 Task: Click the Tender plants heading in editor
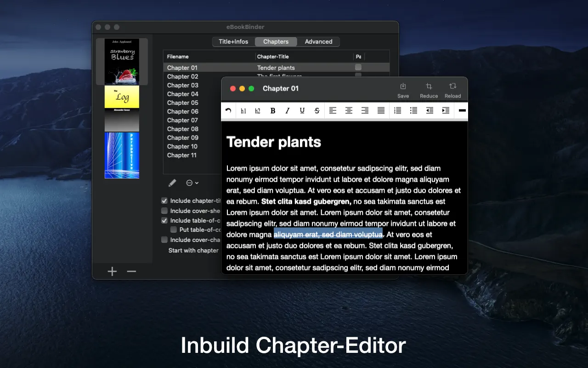[274, 142]
